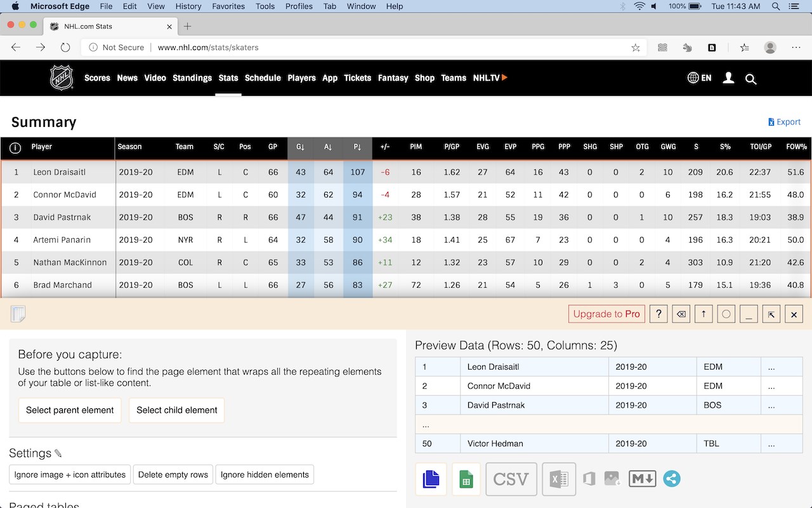Open the NHL Schedule section

263,78
